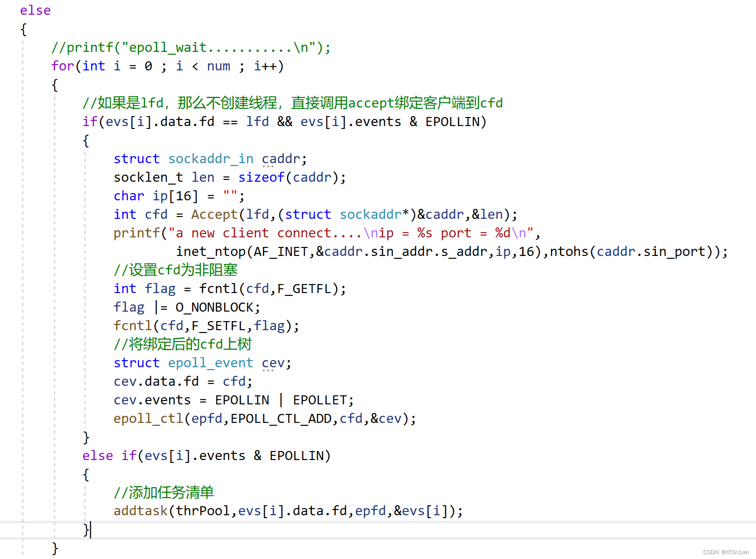Click 'EPOLLIN' in the lfd if condition
The height and width of the screenshot is (559, 756).
tap(453, 122)
